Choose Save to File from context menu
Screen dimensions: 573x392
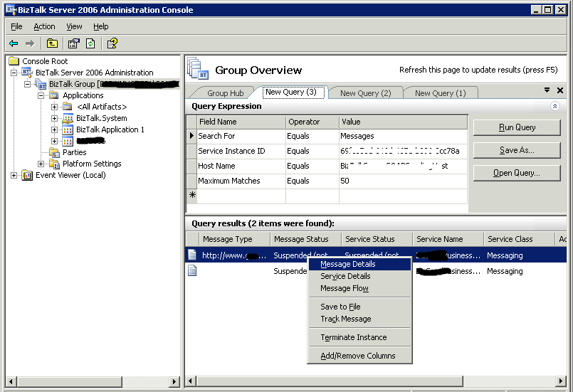click(360, 307)
